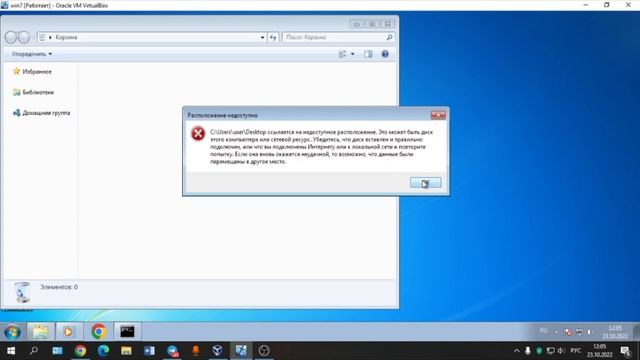Click the red error icon in the dialog
The image size is (640, 360).
click(198, 133)
